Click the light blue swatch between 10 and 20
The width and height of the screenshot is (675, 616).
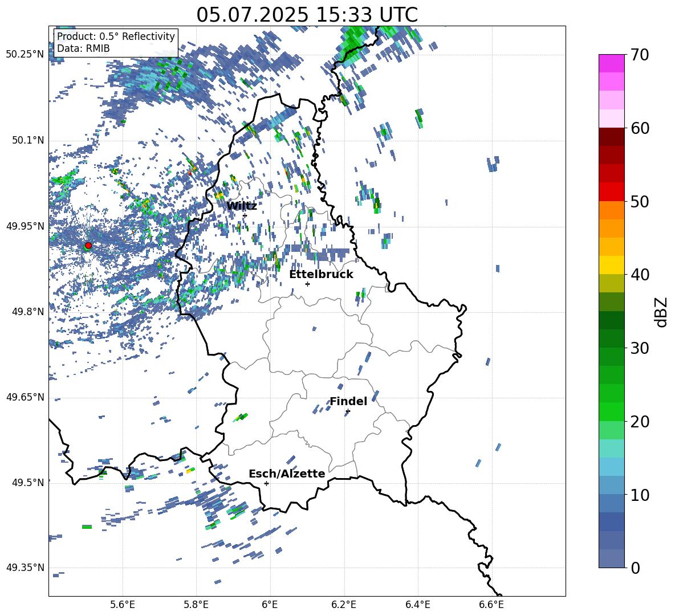click(x=611, y=467)
